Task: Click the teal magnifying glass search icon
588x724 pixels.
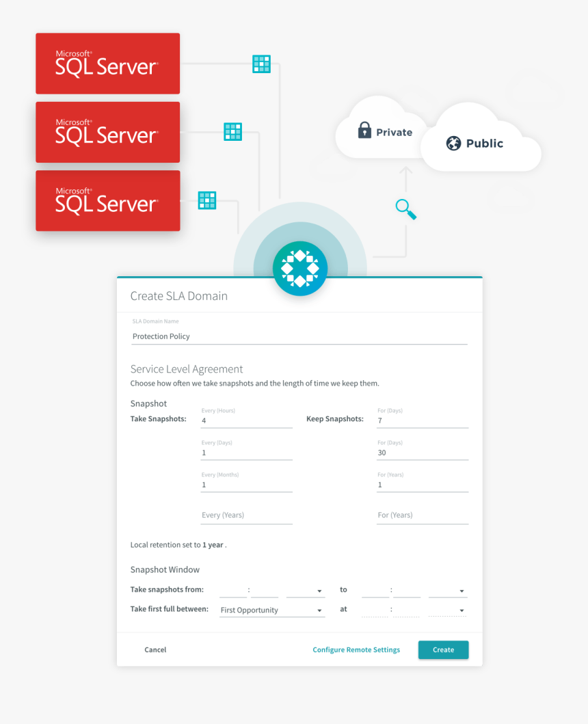Action: pos(406,209)
